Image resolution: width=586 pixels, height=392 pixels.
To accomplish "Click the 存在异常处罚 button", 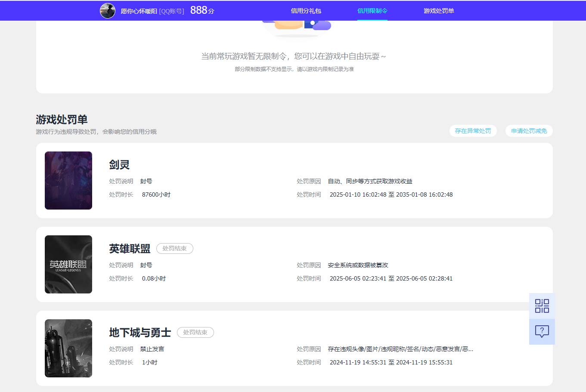I will 473,131.
